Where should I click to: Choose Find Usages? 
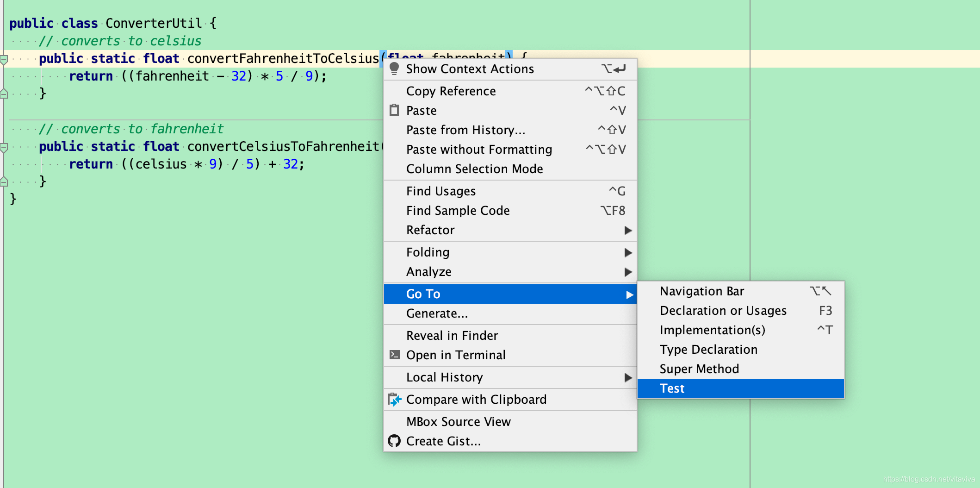[510, 191]
